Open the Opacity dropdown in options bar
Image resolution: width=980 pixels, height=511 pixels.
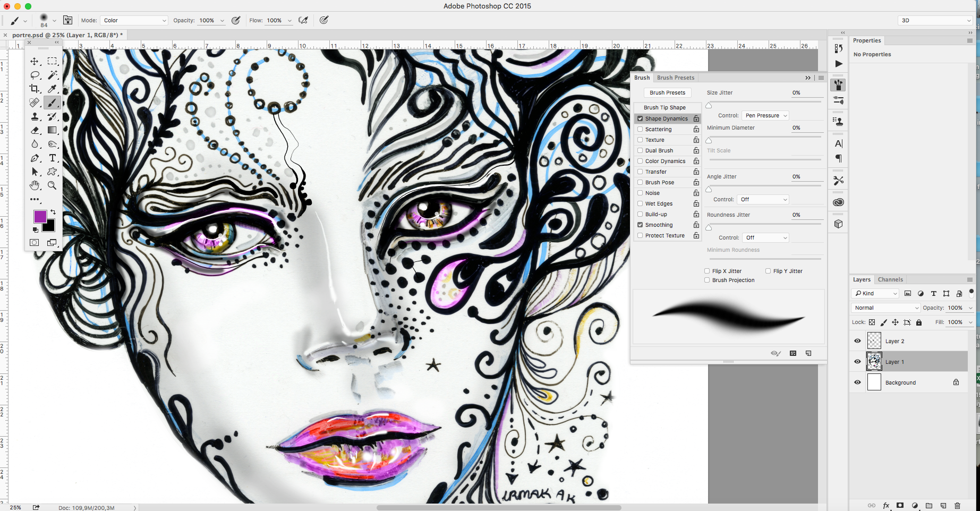pos(222,21)
